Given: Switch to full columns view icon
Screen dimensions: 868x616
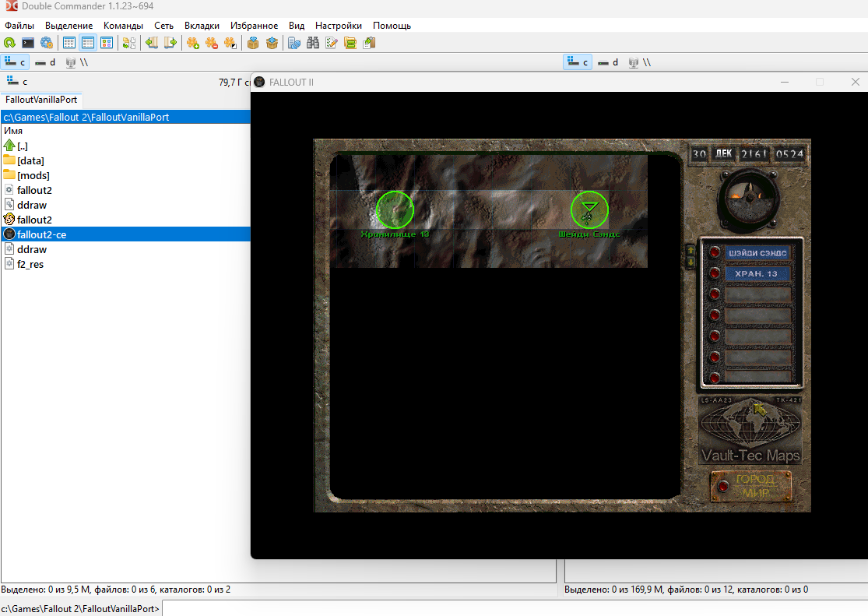Looking at the screenshot, I should click(x=88, y=43).
